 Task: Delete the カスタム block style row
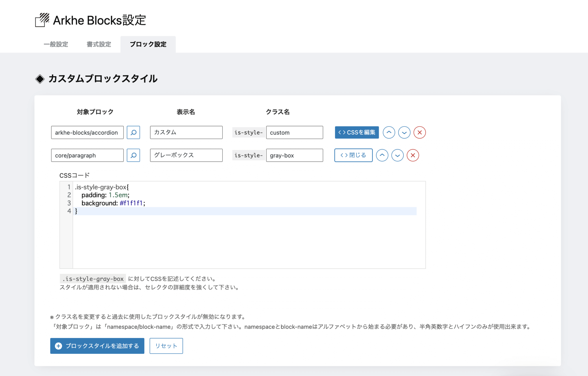pos(419,133)
